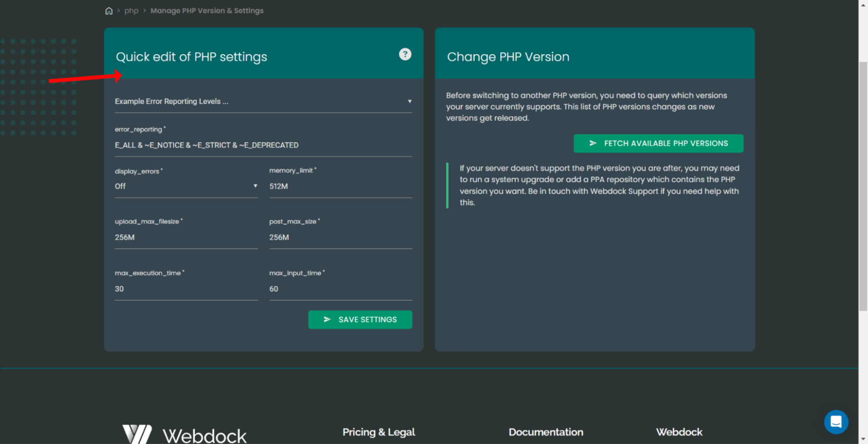Click Manage PHP Version & Settings breadcrumb
This screenshot has height=444, width=868.
[207, 11]
